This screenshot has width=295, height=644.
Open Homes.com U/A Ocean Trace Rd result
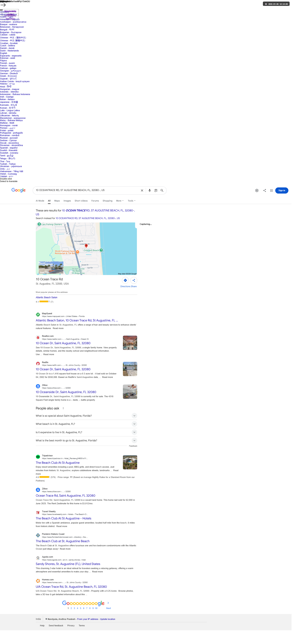(x=71, y=587)
